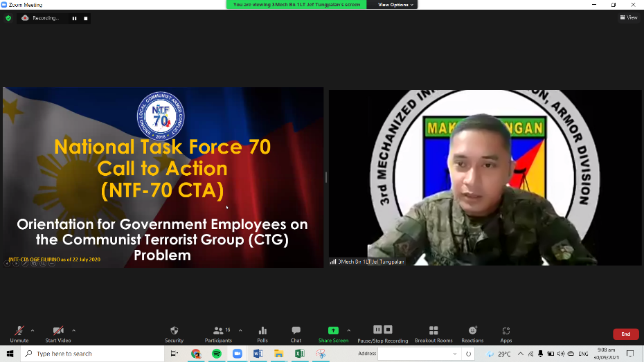Open Word from taskbar

[258, 354]
